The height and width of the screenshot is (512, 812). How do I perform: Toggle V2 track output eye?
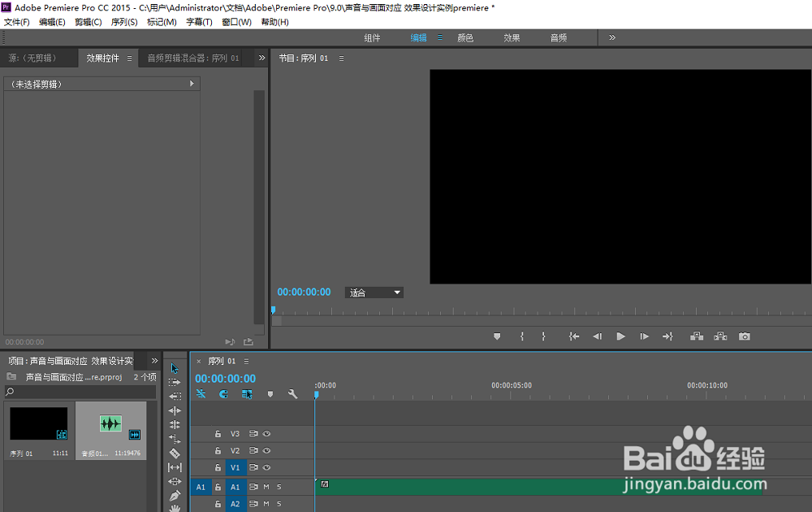(266, 450)
